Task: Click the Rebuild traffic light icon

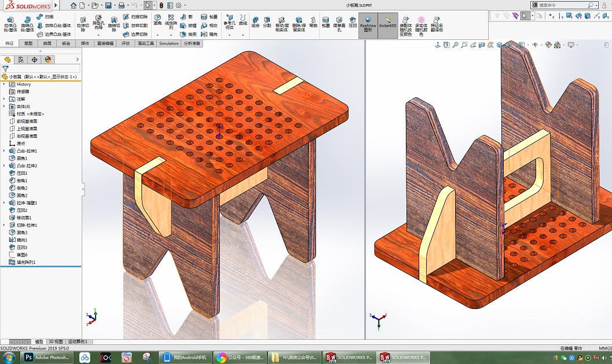Action: click(x=161, y=5)
